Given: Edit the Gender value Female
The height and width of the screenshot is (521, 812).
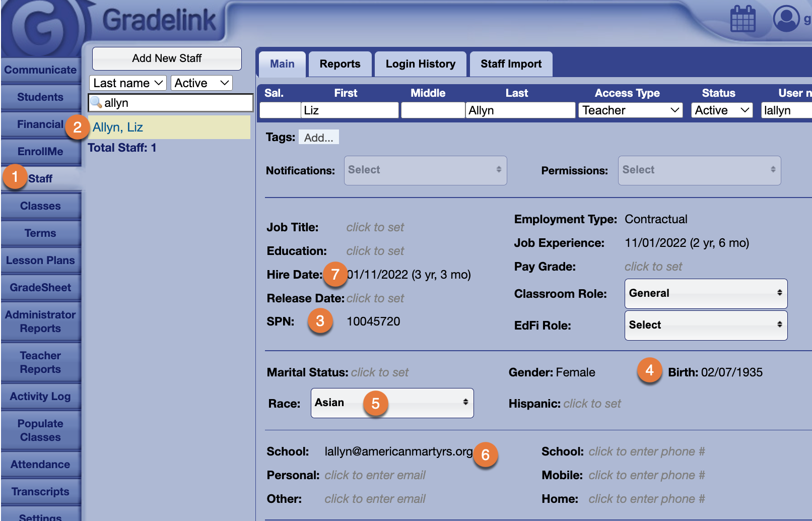Looking at the screenshot, I should [575, 372].
